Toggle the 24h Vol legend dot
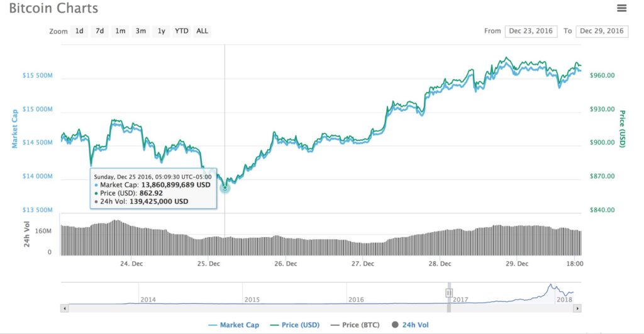The width and height of the screenshot is (644, 334). 395,325
